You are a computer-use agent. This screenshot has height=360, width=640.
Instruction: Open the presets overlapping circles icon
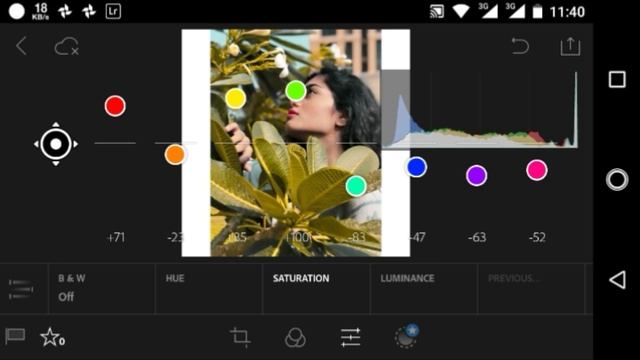pos(295,338)
